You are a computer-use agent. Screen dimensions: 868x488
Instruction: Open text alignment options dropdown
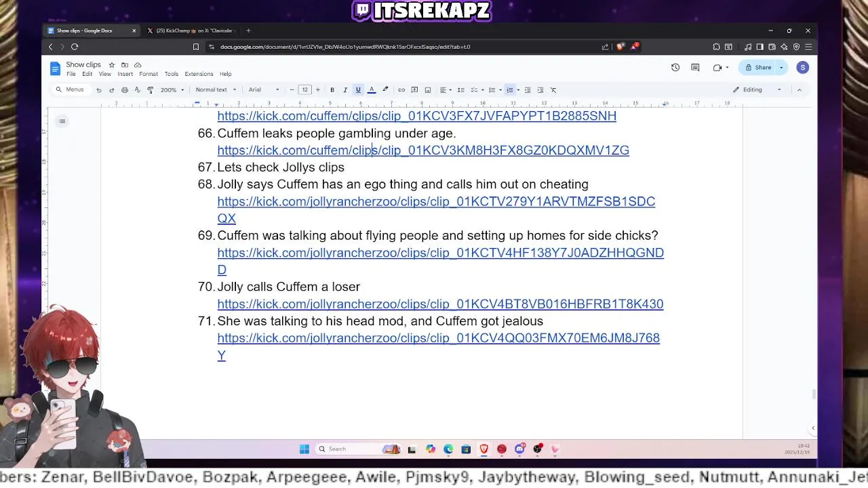click(445, 89)
